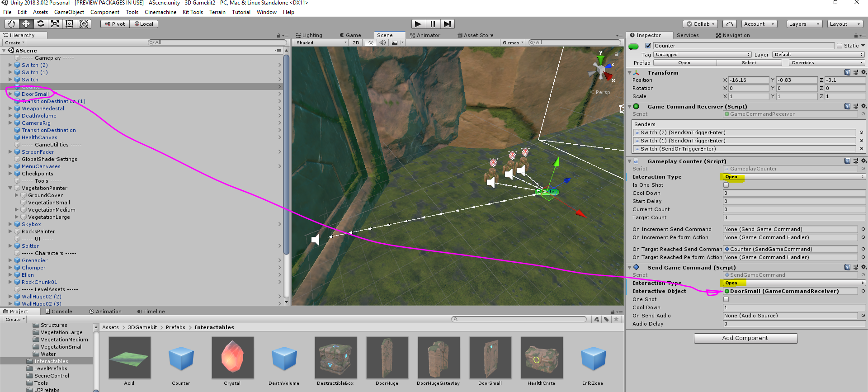Open the Layer Default dropdown
Screen dimensions: 868x392
pos(818,55)
